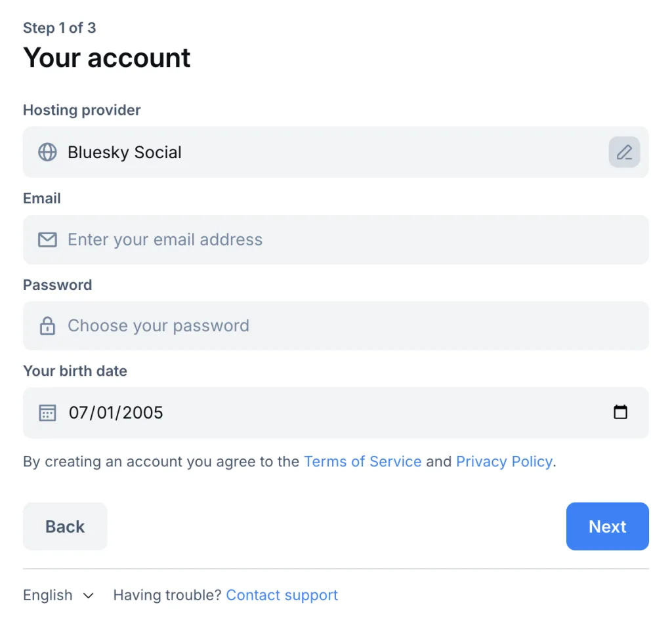Click the globe icon beside Bluesky Social

pos(47,152)
